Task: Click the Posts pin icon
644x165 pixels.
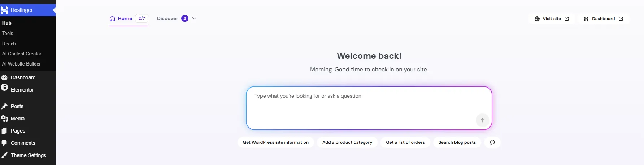Action: [x=4, y=106]
